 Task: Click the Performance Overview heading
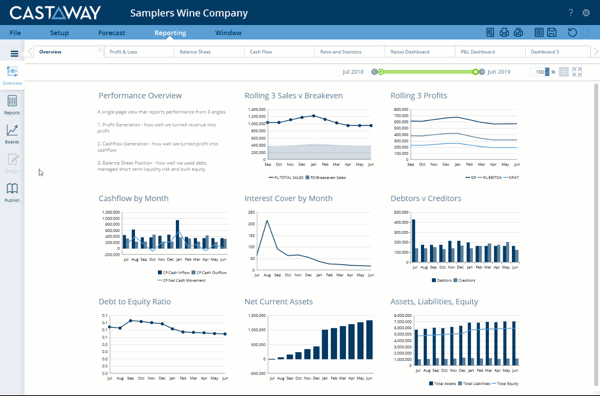click(x=140, y=96)
